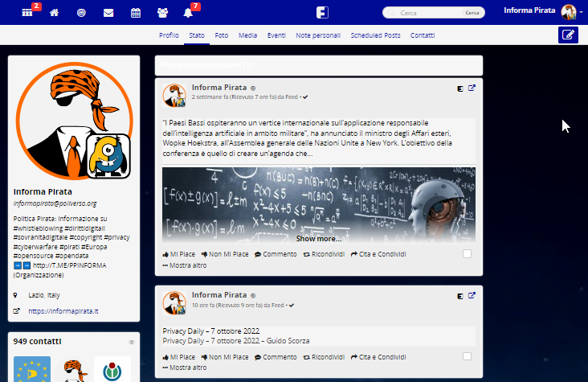
Task: Open the contacts group icon
Action: [x=163, y=13]
